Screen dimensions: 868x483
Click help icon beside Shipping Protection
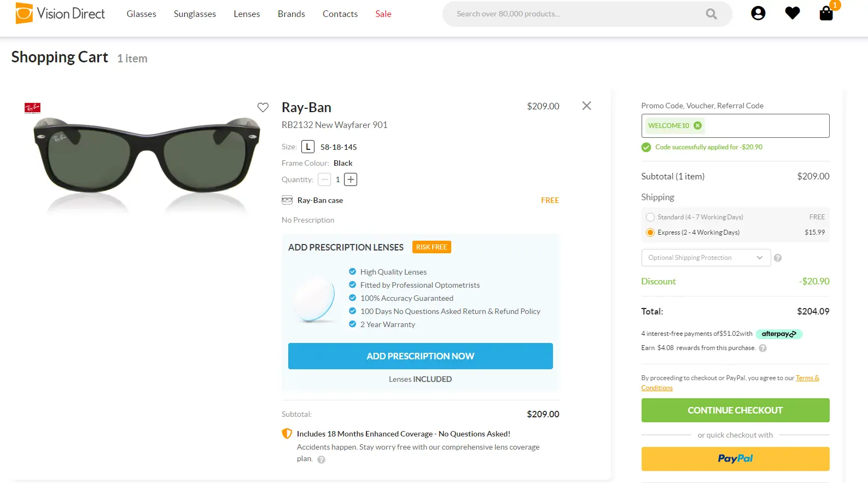coord(777,258)
